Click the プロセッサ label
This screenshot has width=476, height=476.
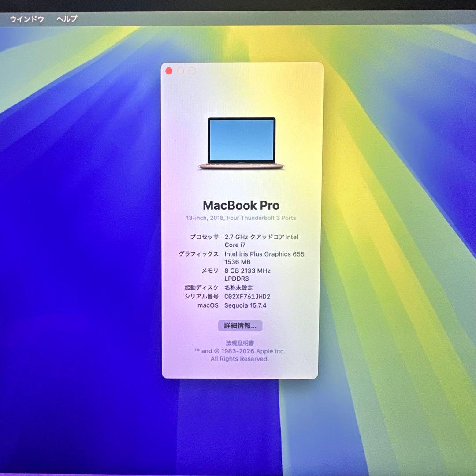pyautogui.click(x=205, y=237)
